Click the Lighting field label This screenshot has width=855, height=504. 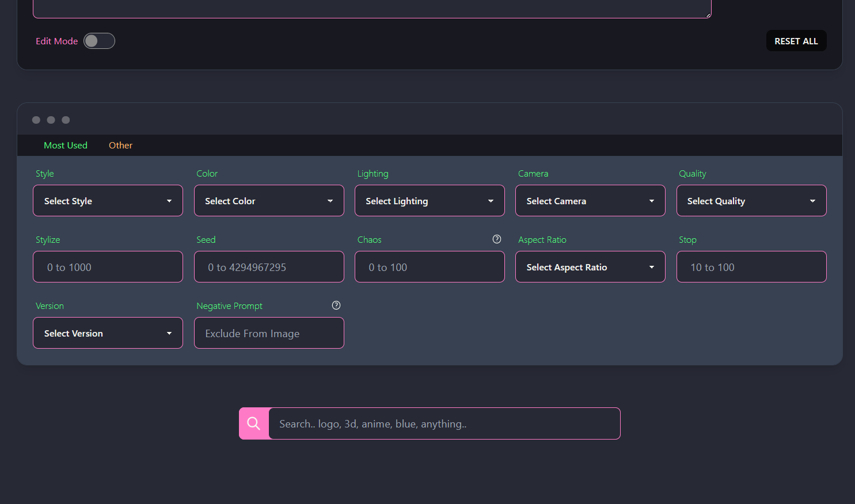point(373,174)
